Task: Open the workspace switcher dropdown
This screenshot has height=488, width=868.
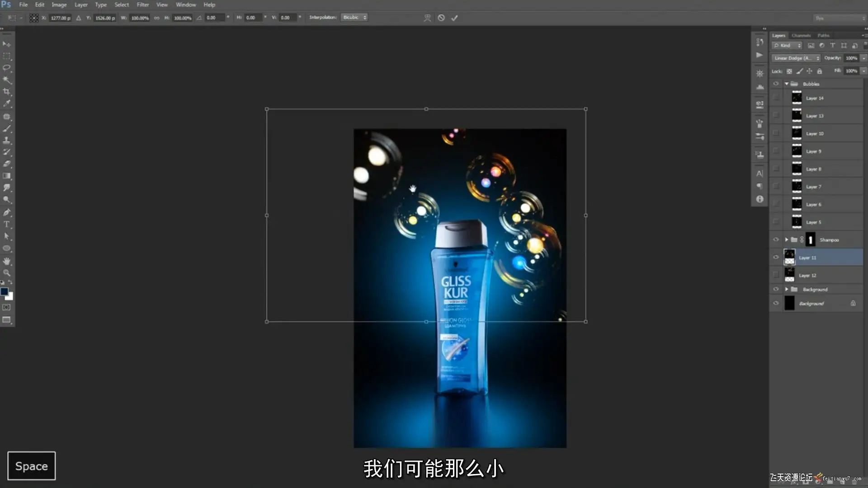Action: pyautogui.click(x=840, y=18)
